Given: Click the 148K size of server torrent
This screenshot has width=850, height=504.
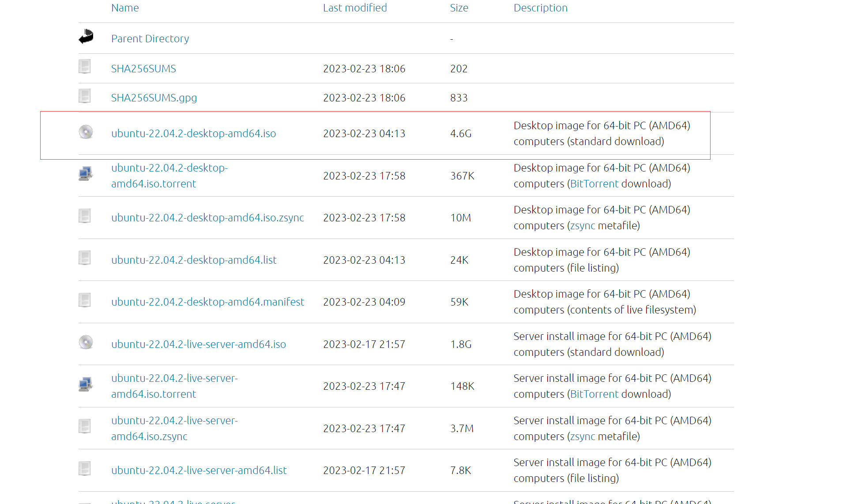Looking at the screenshot, I should pyautogui.click(x=462, y=386).
